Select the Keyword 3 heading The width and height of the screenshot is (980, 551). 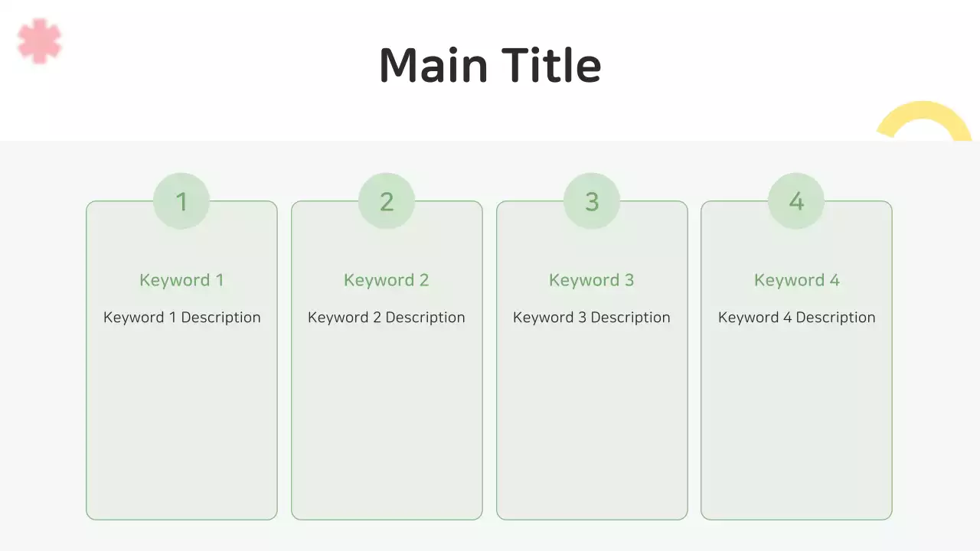[592, 280]
